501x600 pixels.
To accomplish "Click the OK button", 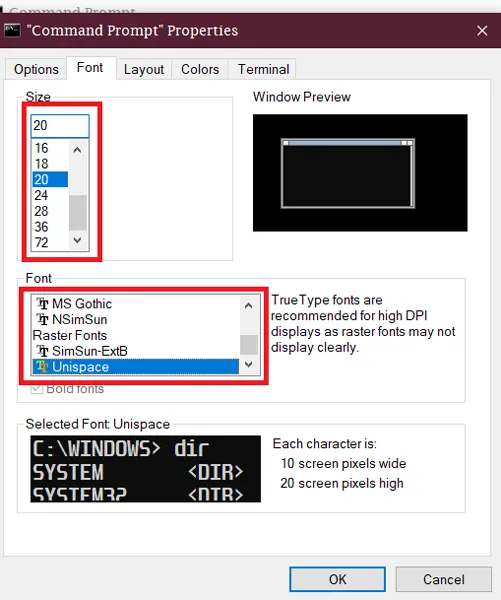I will 337,579.
